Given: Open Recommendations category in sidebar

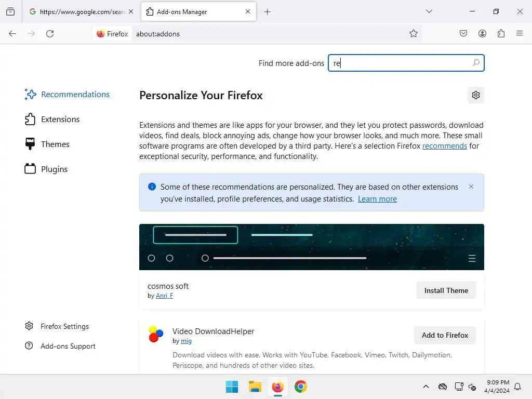Looking at the screenshot, I should [67, 95].
